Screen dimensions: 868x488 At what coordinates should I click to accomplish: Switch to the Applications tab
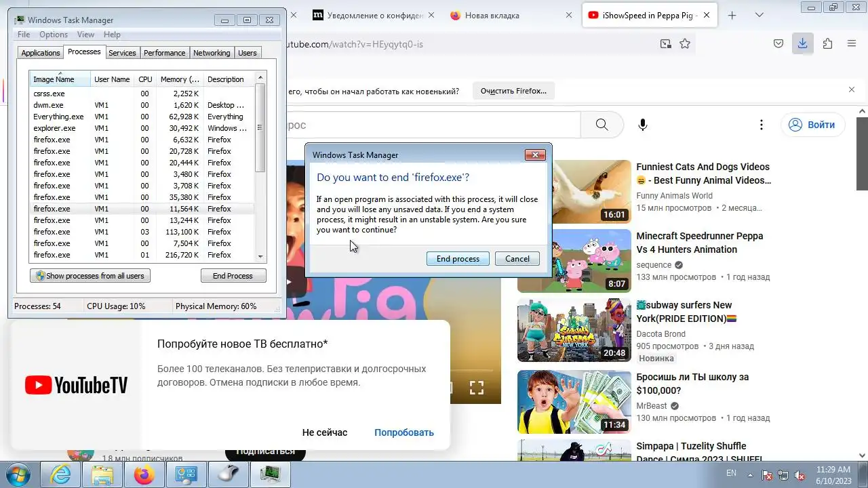pos(41,53)
